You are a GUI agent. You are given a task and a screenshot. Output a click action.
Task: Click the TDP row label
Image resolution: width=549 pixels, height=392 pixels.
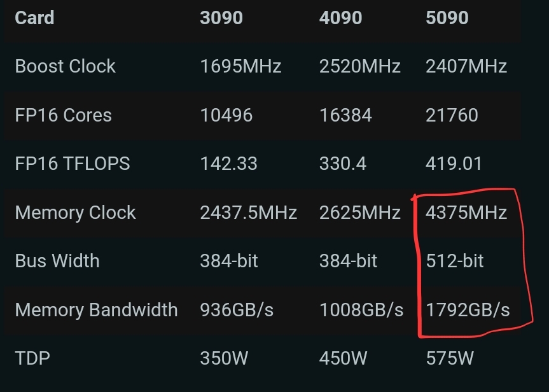click(32, 358)
